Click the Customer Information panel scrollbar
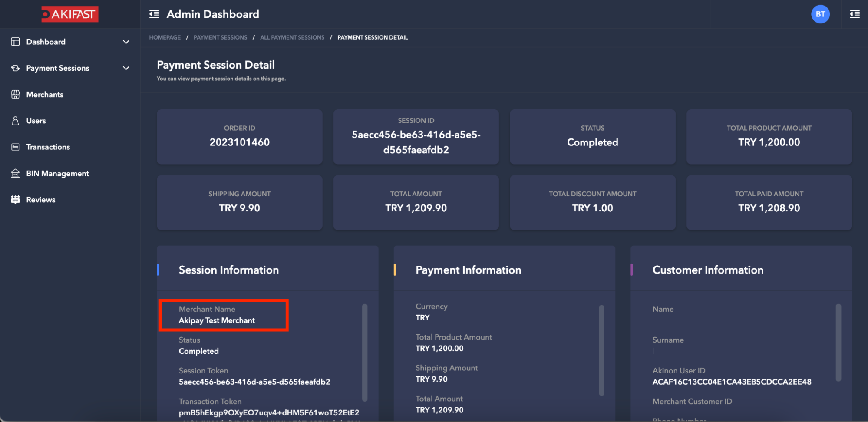The width and height of the screenshot is (868, 422). click(838, 342)
